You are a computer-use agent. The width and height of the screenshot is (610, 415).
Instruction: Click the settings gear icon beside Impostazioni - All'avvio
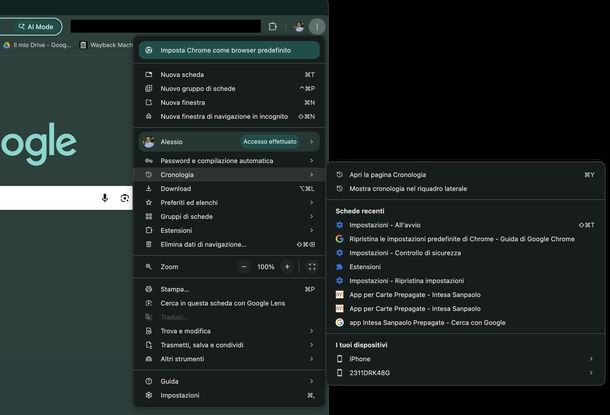340,225
